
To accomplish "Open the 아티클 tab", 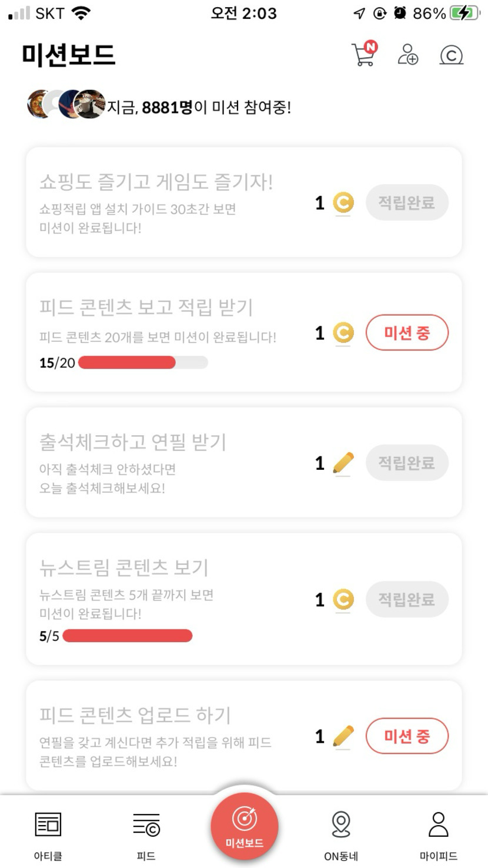I will (48, 835).
